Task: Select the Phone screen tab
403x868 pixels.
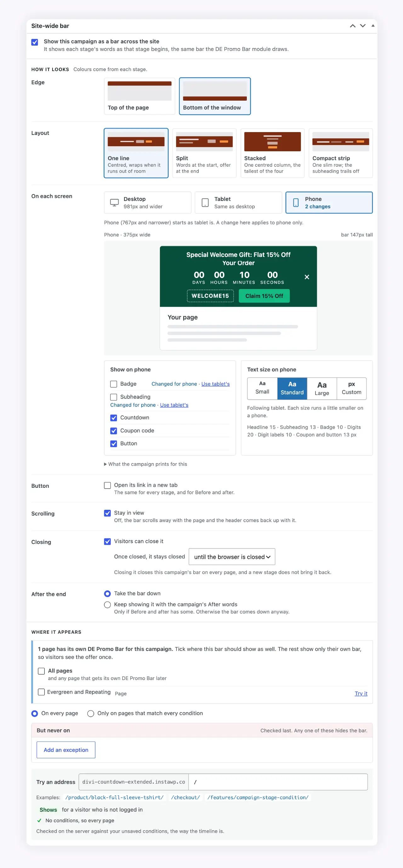Action: [329, 203]
